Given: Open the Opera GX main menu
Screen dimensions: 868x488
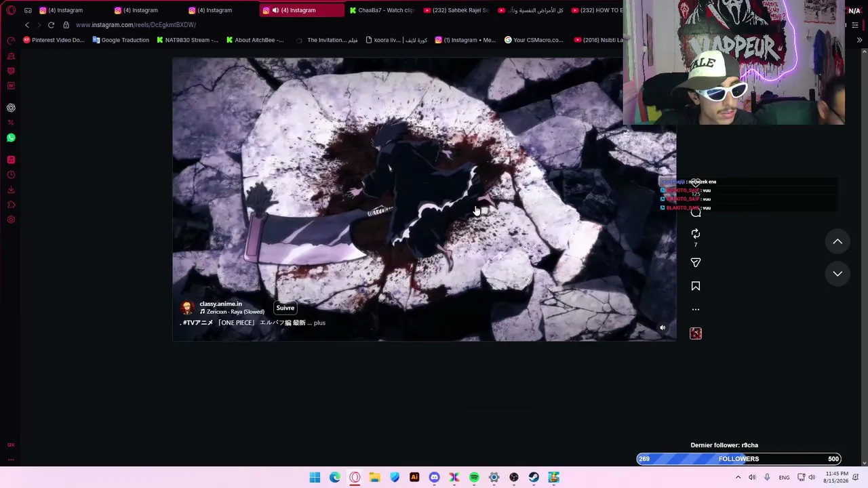Looking at the screenshot, I should click(11, 10).
